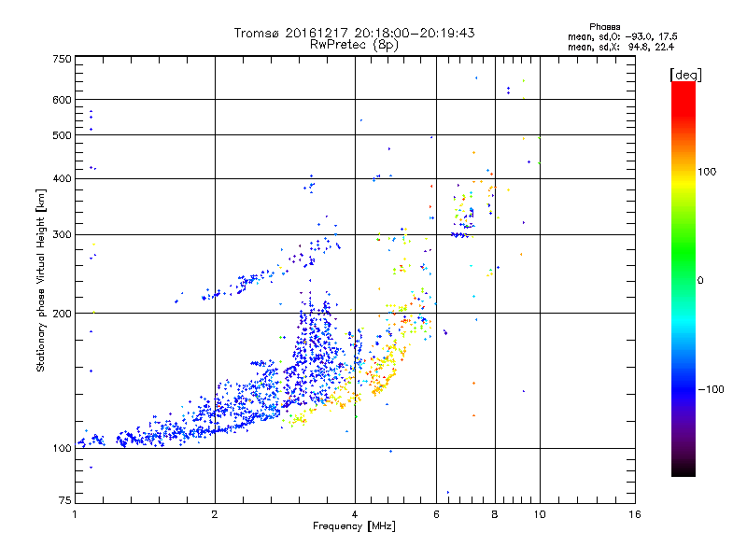Click the x-axis label 'Frequency [MHz]'

click(x=354, y=526)
